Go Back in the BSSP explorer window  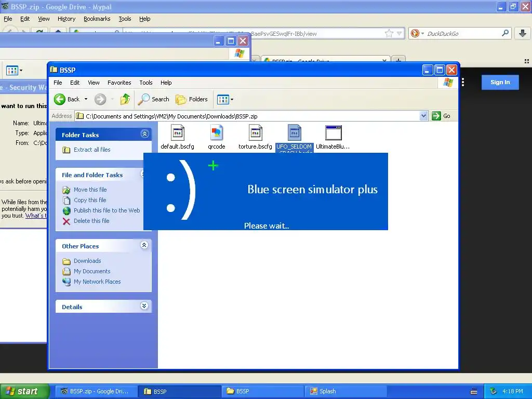tap(67, 99)
